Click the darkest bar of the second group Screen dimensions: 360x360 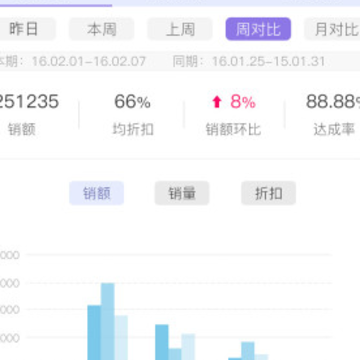point(162,342)
